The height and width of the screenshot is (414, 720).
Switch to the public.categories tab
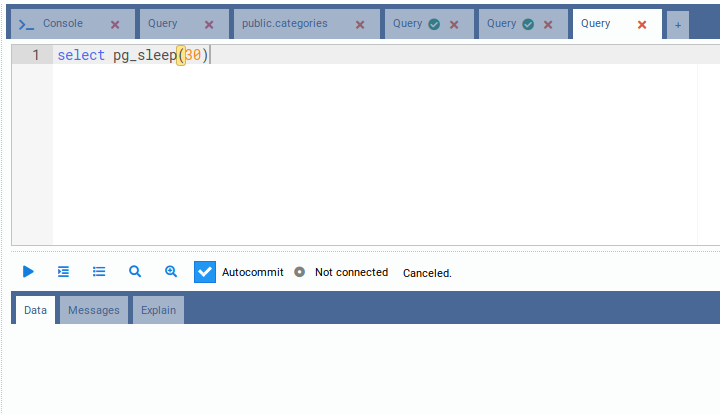(x=285, y=24)
